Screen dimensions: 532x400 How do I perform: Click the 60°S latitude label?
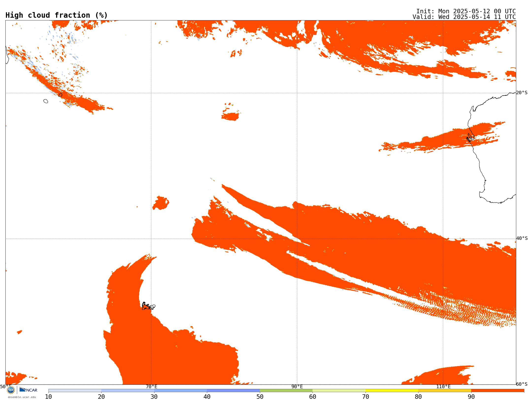click(522, 384)
